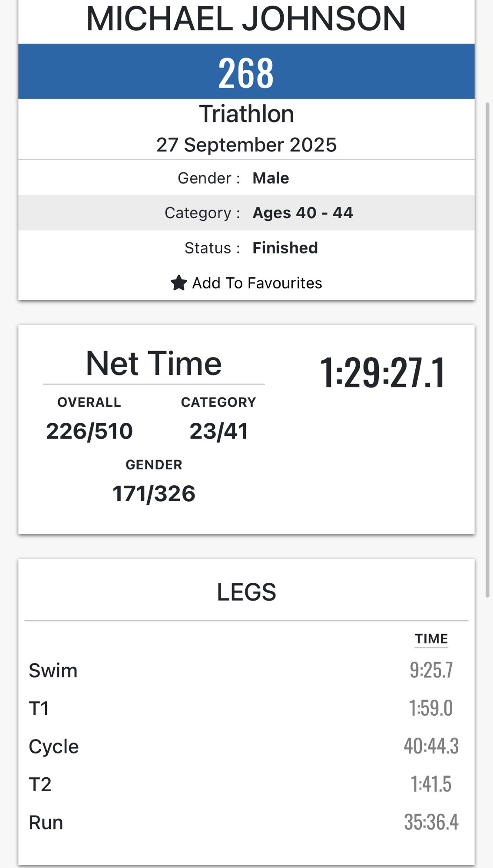Click the Finished status value
The width and height of the screenshot is (493, 868).
pyautogui.click(x=285, y=248)
